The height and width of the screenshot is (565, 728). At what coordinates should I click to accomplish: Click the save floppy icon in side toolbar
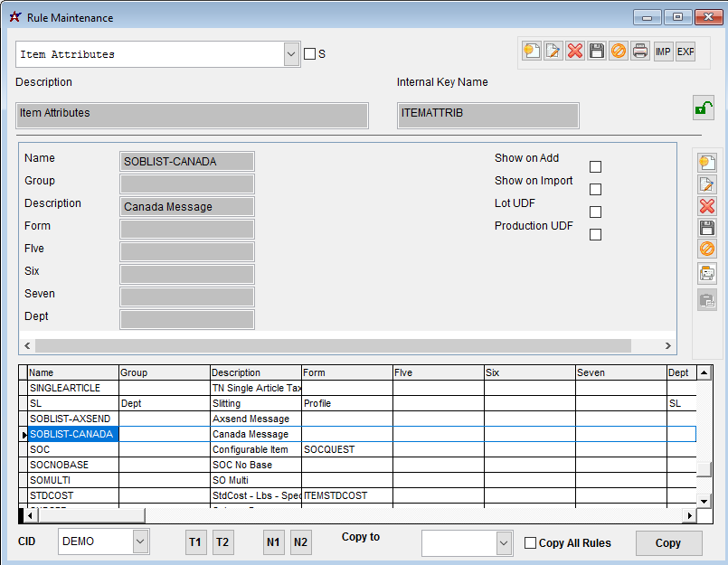tap(707, 228)
